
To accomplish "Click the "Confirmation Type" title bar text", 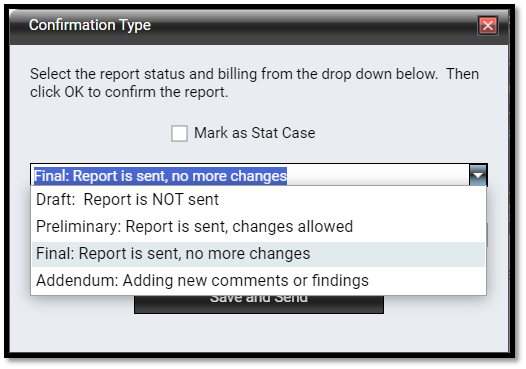I will click(90, 25).
